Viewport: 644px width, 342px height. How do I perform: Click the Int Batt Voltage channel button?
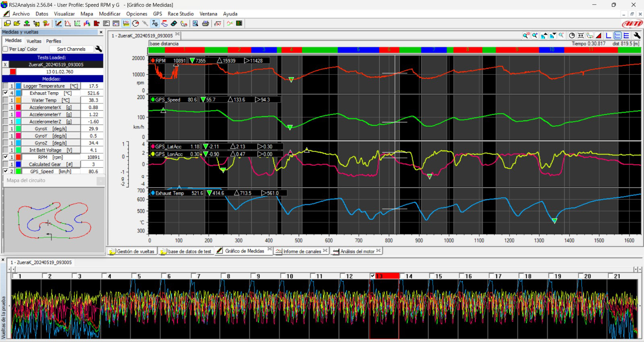pos(51,150)
